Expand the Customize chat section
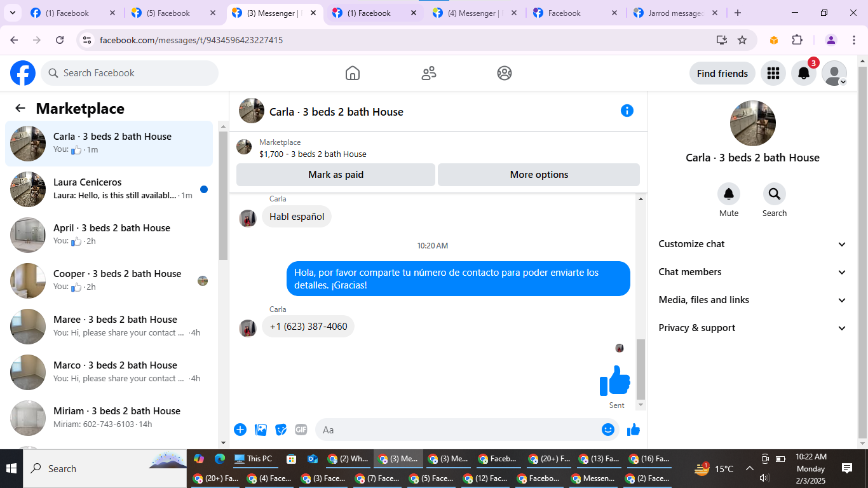Viewport: 868px width, 488px height. click(x=753, y=244)
